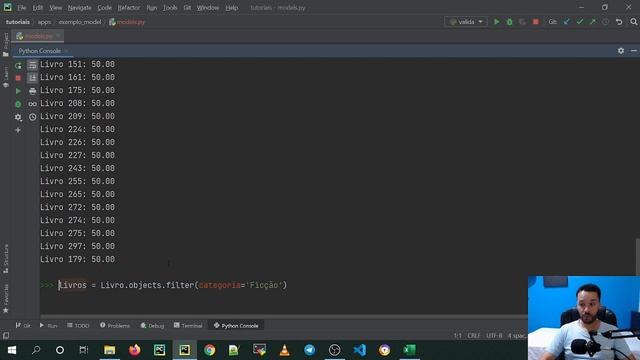The height and width of the screenshot is (360, 640).
Task: Open the Code menu
Action: (104, 7)
